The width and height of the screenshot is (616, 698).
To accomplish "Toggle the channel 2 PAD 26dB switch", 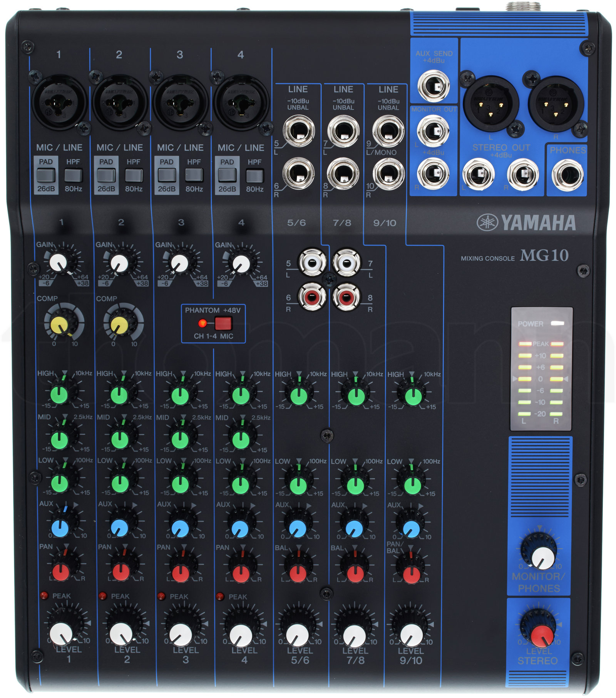I will coord(106,175).
